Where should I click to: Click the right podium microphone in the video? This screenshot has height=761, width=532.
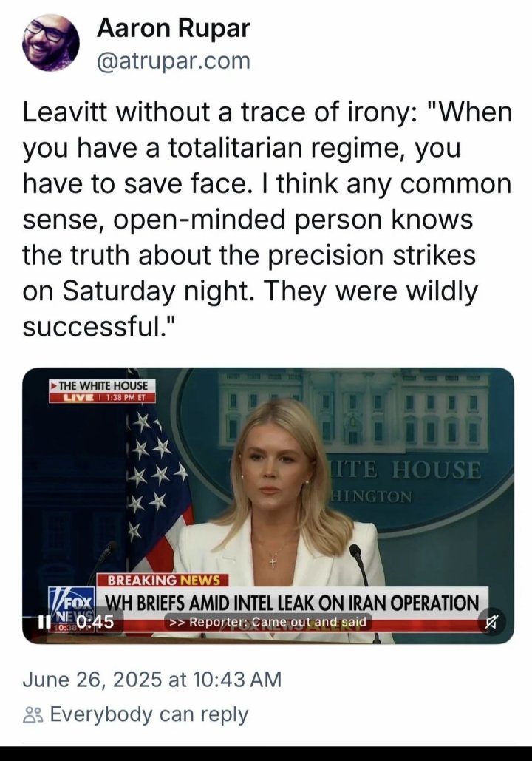361,564
